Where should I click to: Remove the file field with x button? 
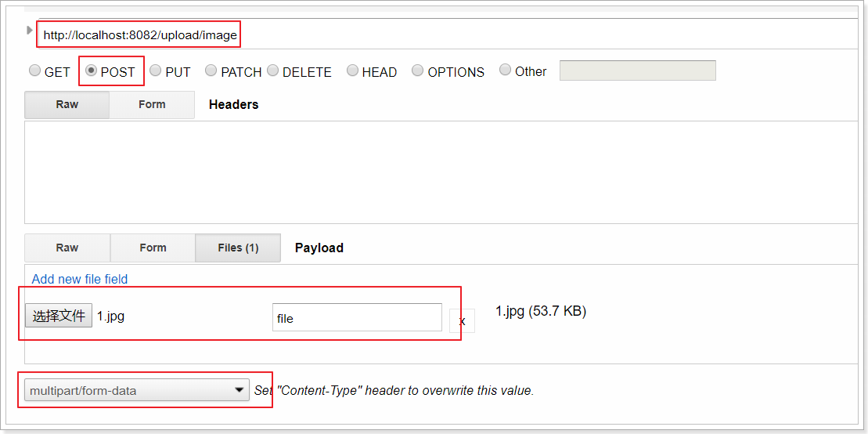(463, 321)
